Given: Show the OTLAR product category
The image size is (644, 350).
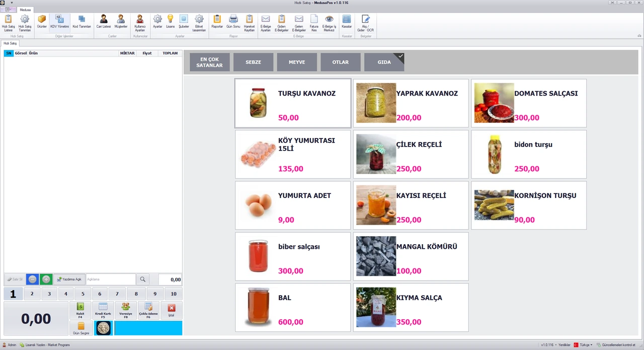Looking at the screenshot, I should coord(341,62).
